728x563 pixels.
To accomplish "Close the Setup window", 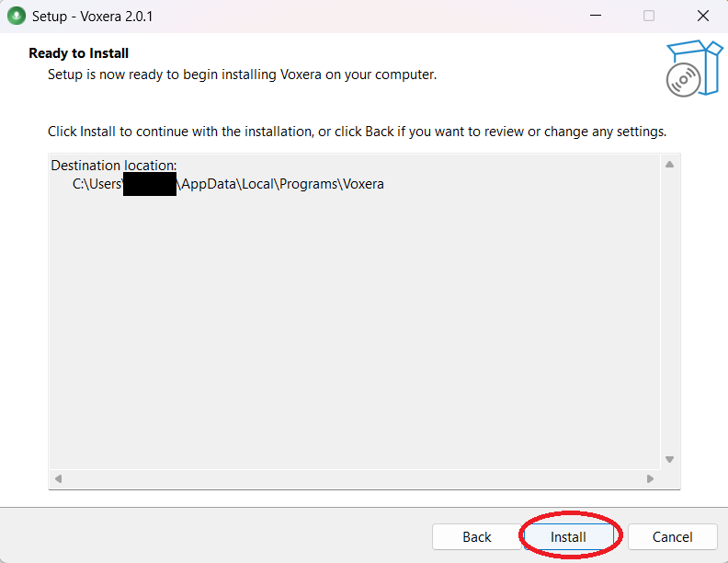I will [x=703, y=16].
